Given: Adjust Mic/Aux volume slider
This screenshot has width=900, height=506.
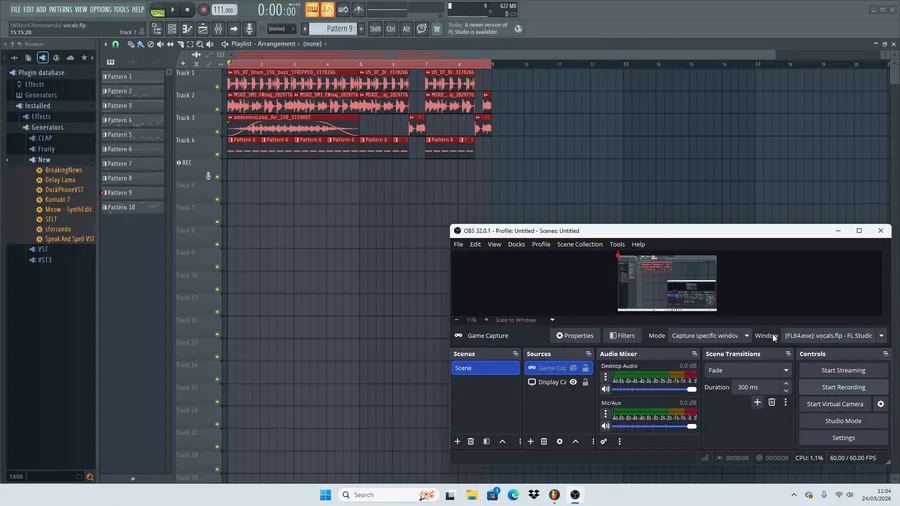Looking at the screenshot, I should click(x=654, y=426).
